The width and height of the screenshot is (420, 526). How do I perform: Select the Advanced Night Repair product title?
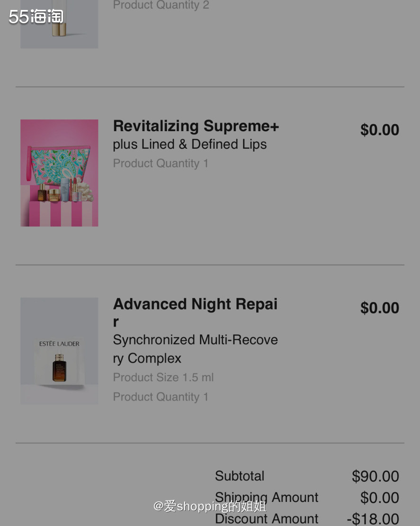pyautogui.click(x=195, y=304)
